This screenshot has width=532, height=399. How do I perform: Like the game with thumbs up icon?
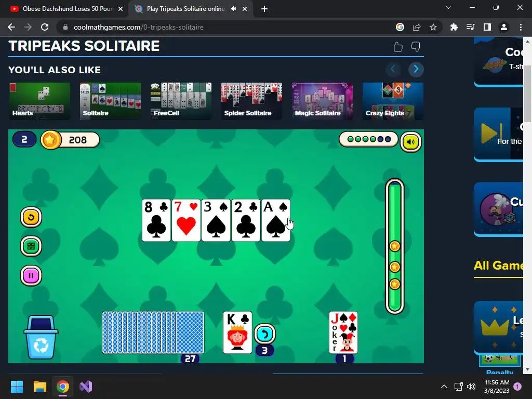398,46
